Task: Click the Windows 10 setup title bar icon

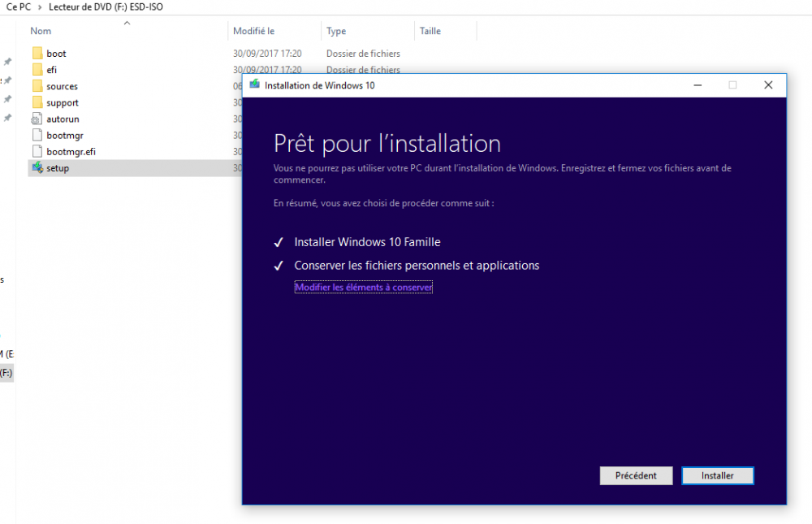Action: coord(254,85)
